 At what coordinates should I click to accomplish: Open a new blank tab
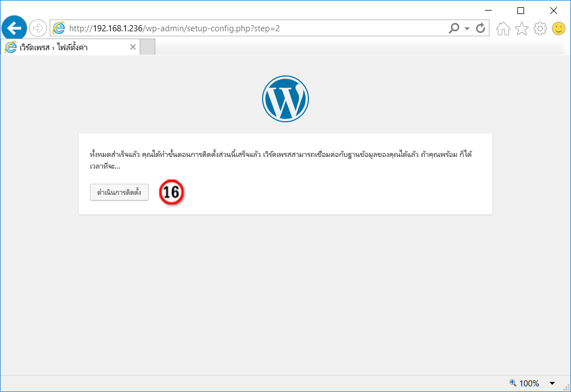pos(147,47)
